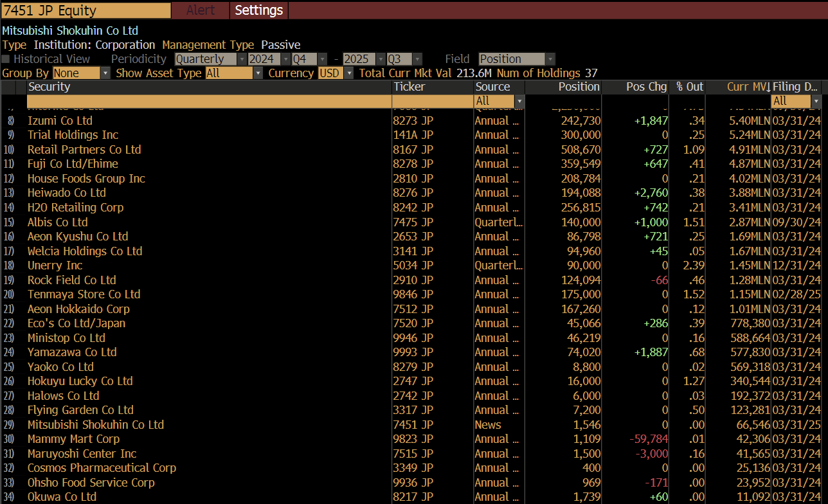Open the Currency USD dropdown
The image size is (828, 504).
pyautogui.click(x=336, y=73)
